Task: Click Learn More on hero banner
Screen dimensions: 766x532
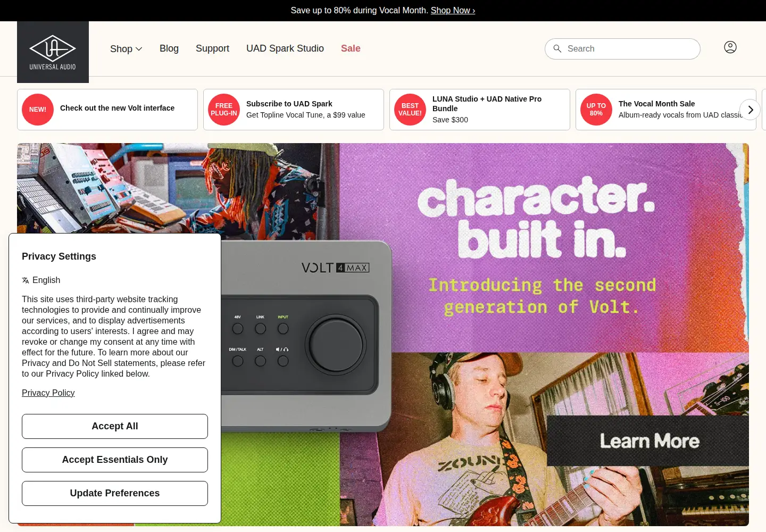Action: tap(649, 441)
